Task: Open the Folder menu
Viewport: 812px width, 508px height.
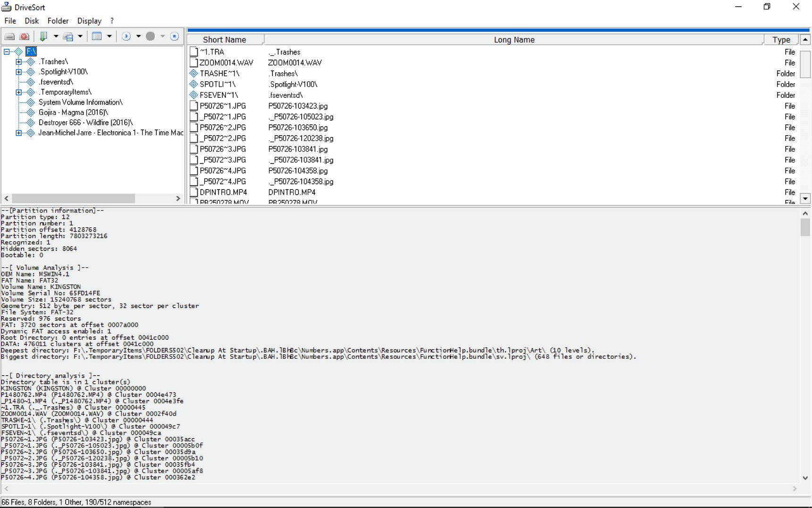Action: point(58,21)
